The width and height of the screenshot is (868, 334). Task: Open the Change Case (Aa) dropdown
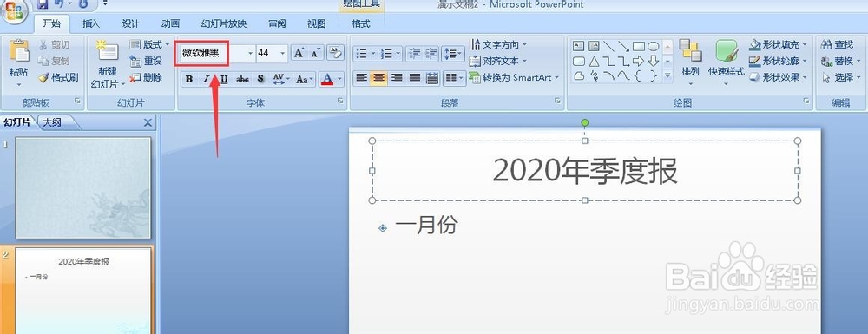click(305, 79)
